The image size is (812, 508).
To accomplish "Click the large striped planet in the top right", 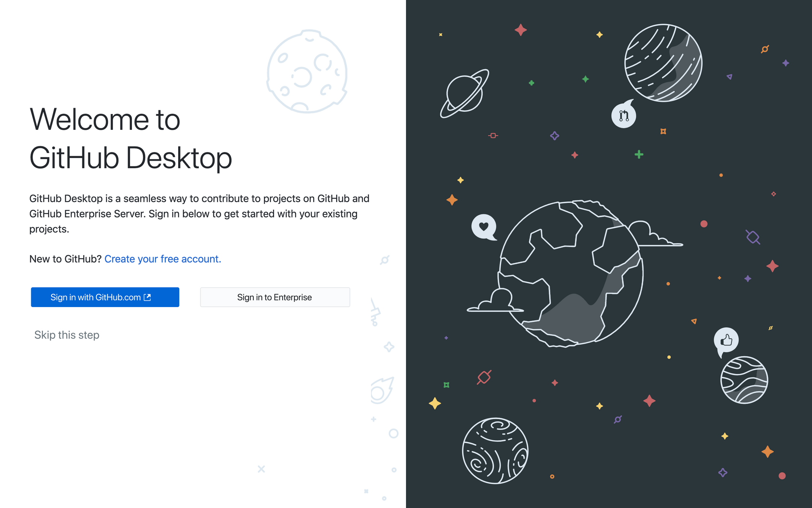I will point(663,63).
